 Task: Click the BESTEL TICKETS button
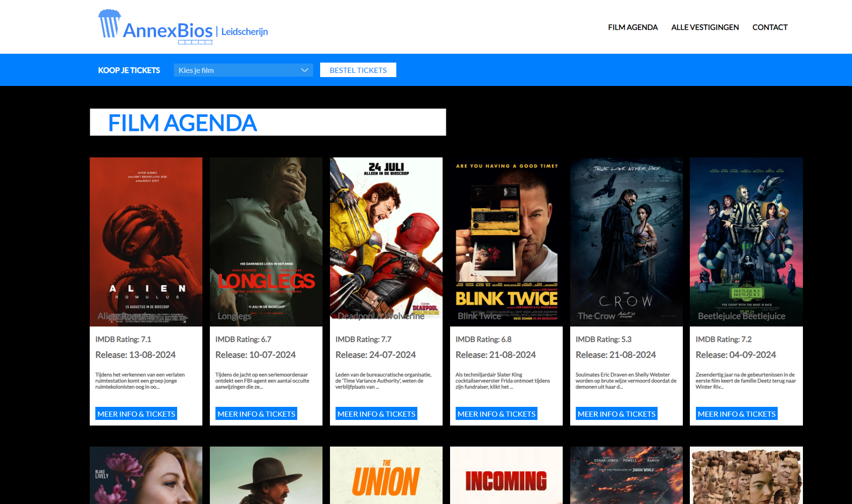point(358,70)
